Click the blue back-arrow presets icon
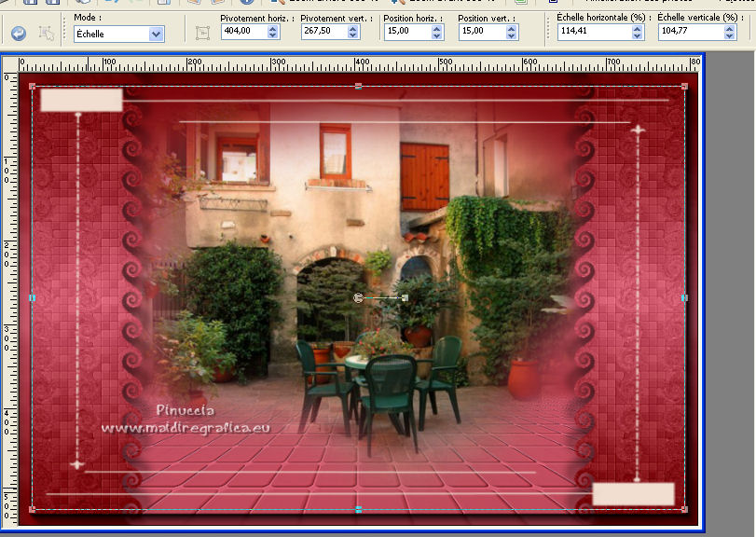This screenshot has height=537, width=756. 19,34
